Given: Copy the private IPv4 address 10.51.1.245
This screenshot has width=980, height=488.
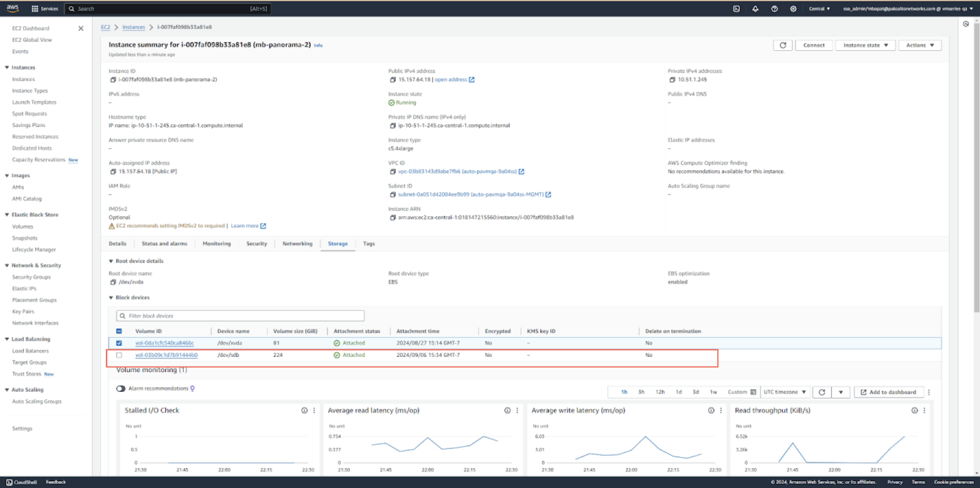Looking at the screenshot, I should point(672,80).
